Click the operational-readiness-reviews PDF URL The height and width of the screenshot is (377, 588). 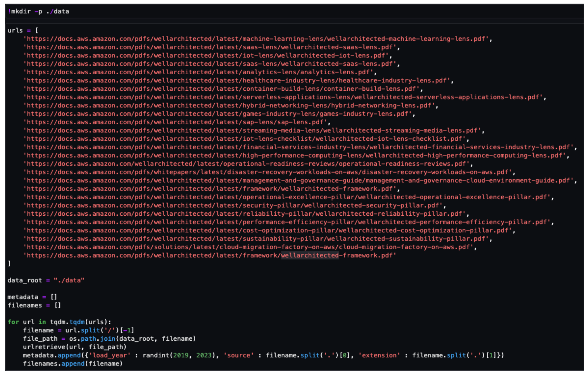pos(248,164)
